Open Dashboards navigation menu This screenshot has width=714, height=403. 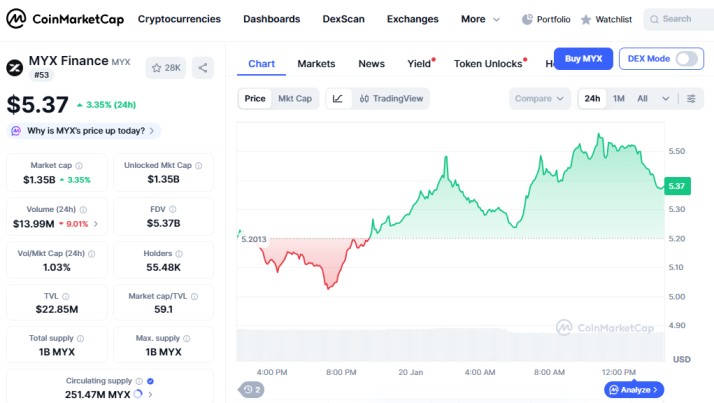tap(271, 19)
